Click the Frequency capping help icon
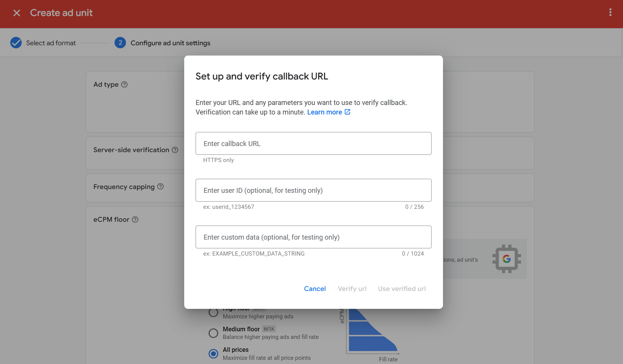 pyautogui.click(x=161, y=186)
